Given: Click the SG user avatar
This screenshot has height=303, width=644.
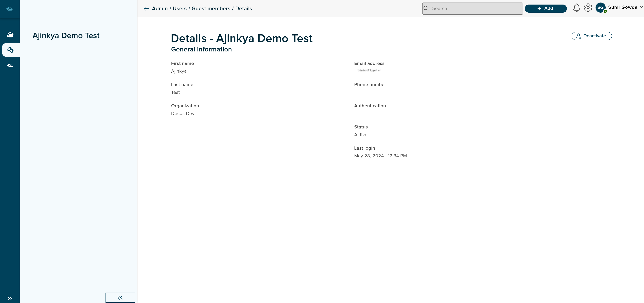Looking at the screenshot, I should 600,8.
